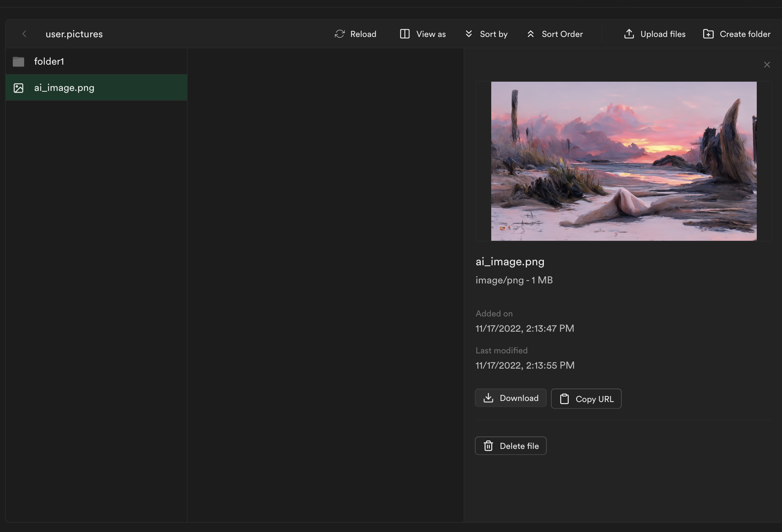Click the Last modified date 2:13:55 PM

525,365
